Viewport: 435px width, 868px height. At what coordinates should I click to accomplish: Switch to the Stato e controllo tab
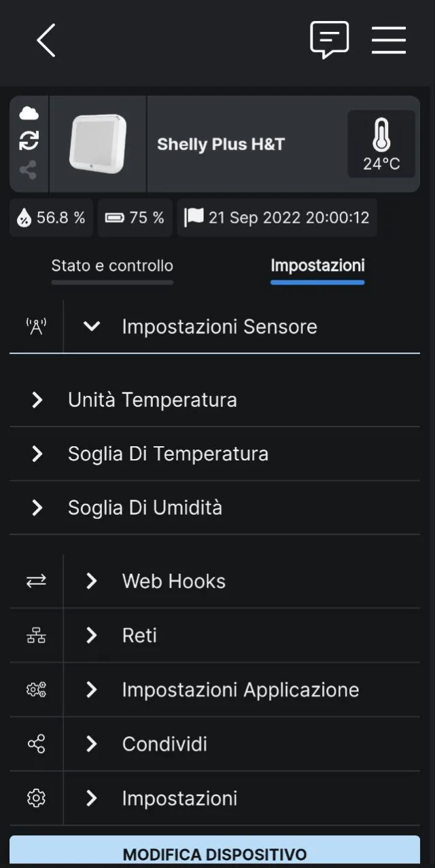point(112,266)
